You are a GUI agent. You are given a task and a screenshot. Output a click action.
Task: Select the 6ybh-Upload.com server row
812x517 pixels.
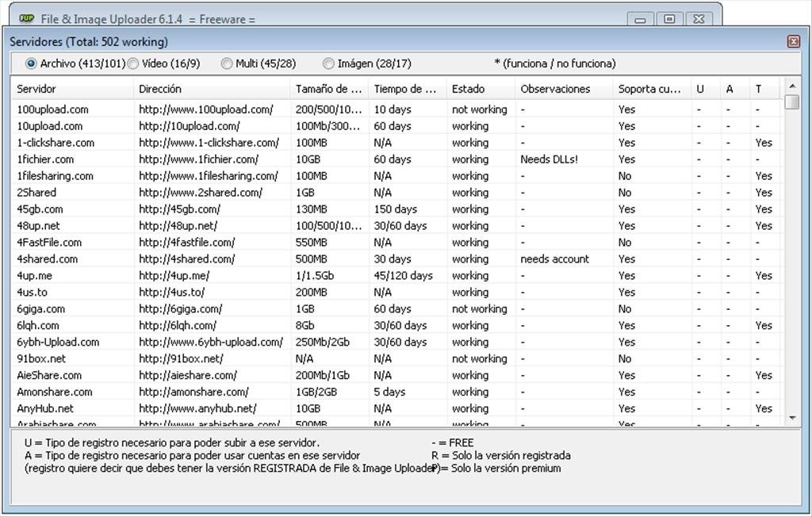coord(396,342)
